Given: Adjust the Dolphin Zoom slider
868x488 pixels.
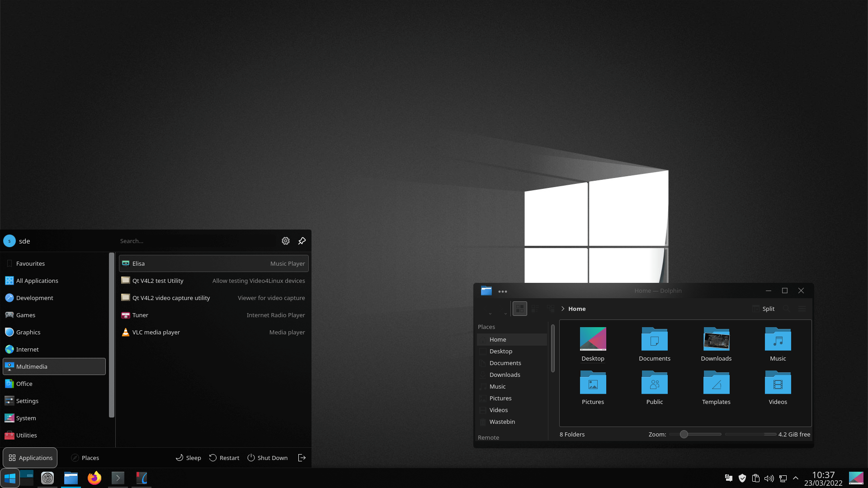Looking at the screenshot, I should (x=695, y=434).
